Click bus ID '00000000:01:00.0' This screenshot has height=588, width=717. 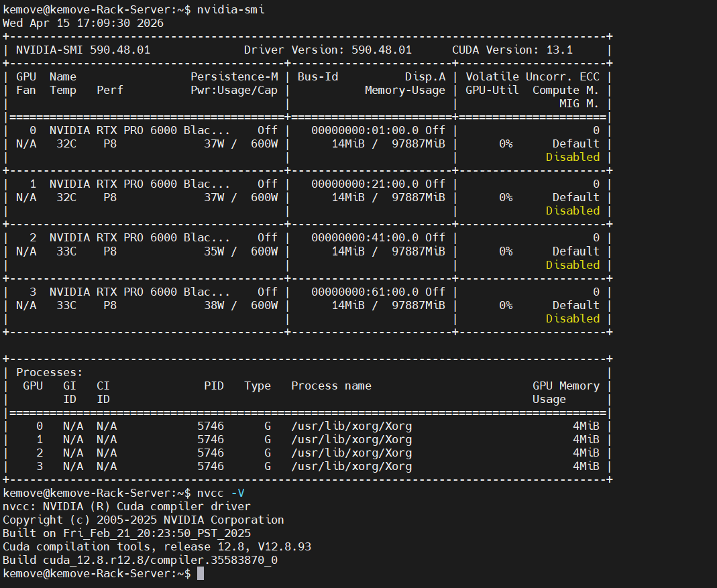(365, 130)
